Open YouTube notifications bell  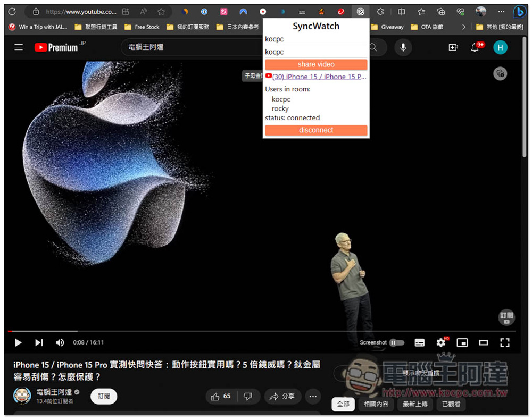tap(475, 47)
